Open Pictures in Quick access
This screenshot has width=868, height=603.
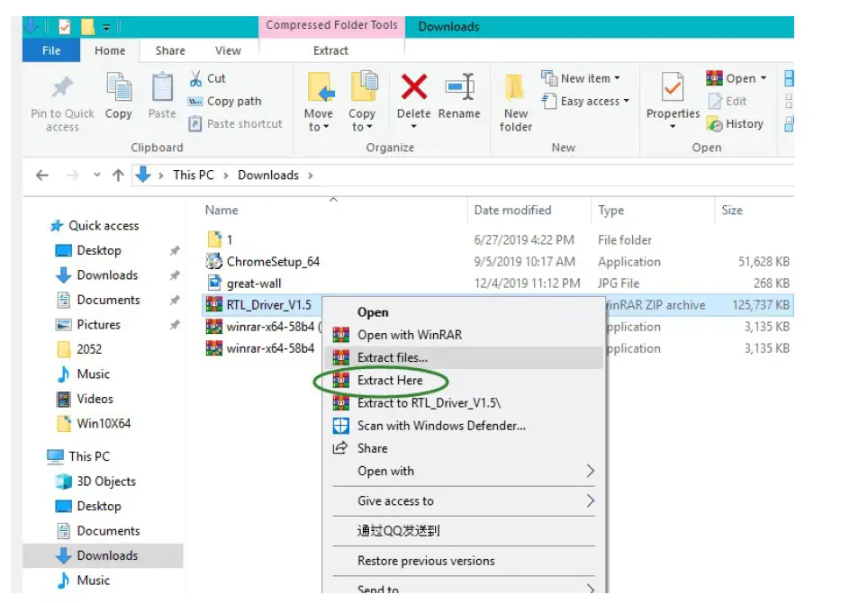(98, 324)
